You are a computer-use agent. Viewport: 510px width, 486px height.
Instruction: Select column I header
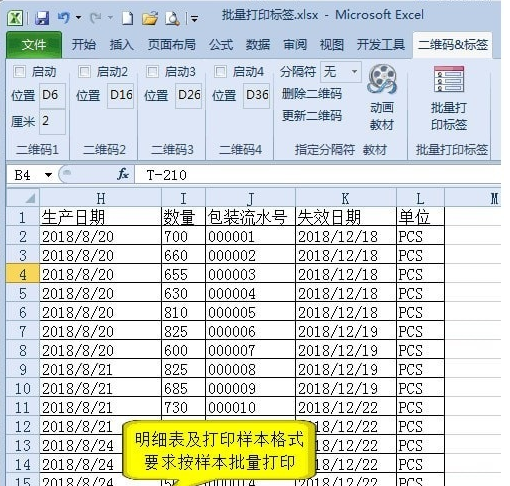[x=183, y=199]
